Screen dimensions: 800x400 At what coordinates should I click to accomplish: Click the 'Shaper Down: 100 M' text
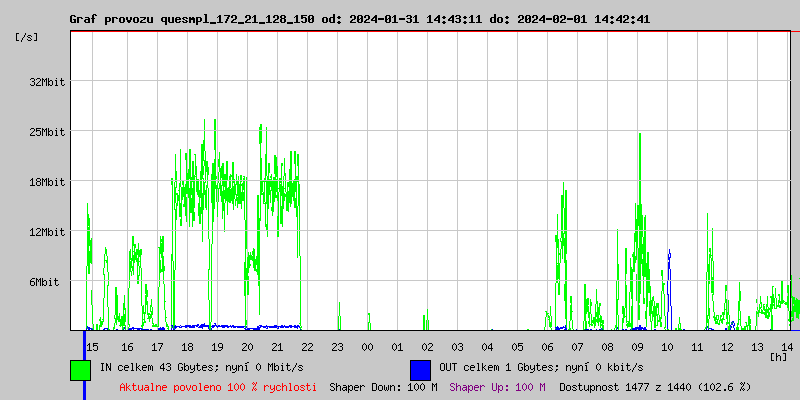pyautogui.click(x=383, y=387)
